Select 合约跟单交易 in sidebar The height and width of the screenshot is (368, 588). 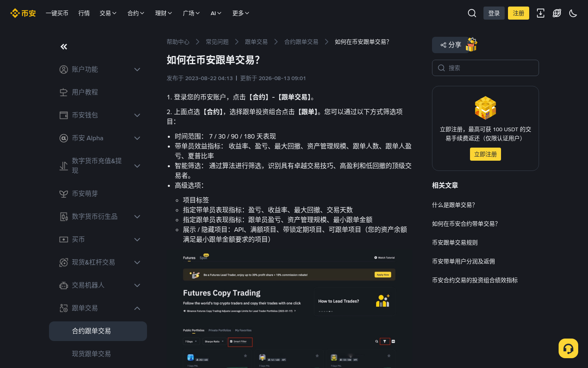coord(98,331)
